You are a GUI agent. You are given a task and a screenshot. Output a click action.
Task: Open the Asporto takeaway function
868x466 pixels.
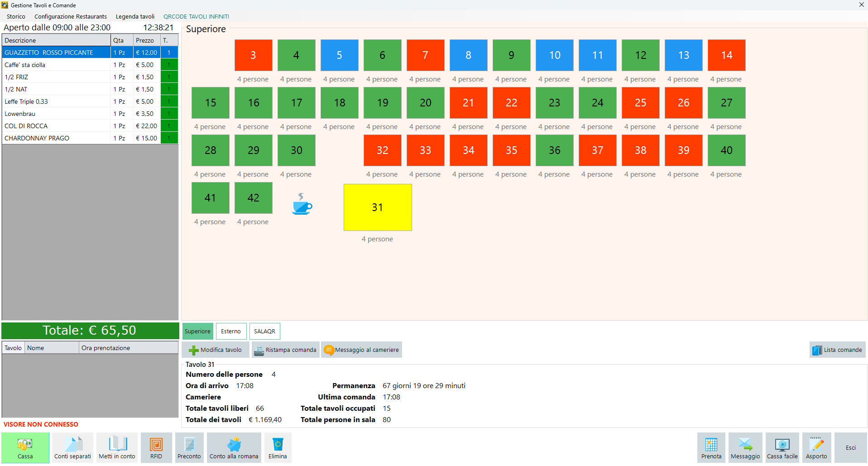click(816, 447)
